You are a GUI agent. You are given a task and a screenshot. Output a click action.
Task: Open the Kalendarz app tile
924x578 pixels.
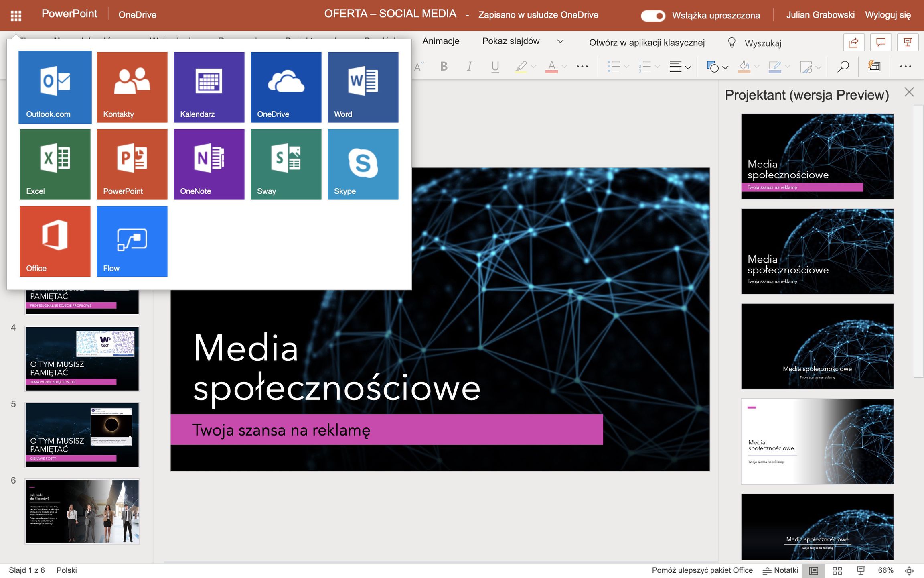tap(209, 87)
